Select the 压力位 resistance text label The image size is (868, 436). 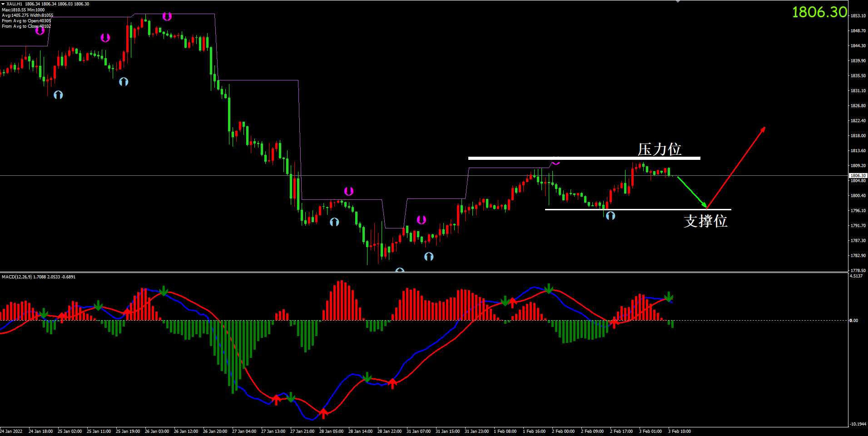(660, 149)
